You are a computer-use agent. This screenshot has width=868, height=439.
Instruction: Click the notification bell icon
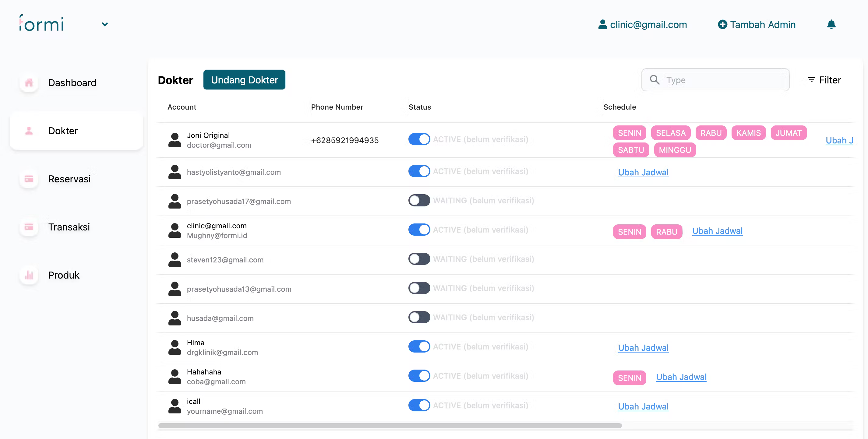(831, 25)
